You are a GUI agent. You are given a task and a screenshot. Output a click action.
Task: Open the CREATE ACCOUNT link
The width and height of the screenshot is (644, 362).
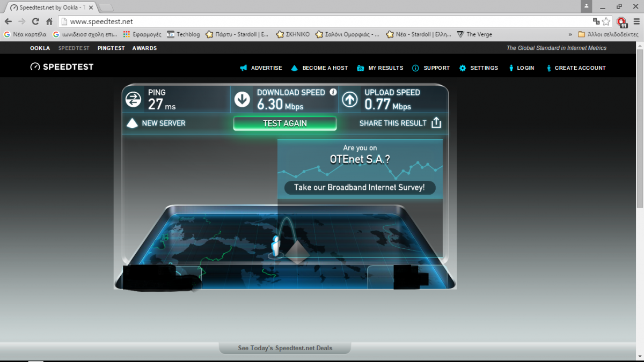580,68
